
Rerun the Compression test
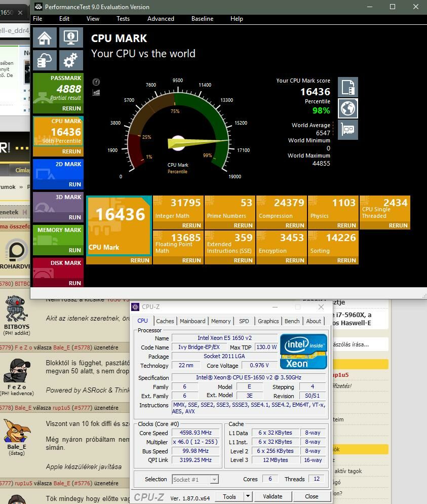(x=295, y=225)
